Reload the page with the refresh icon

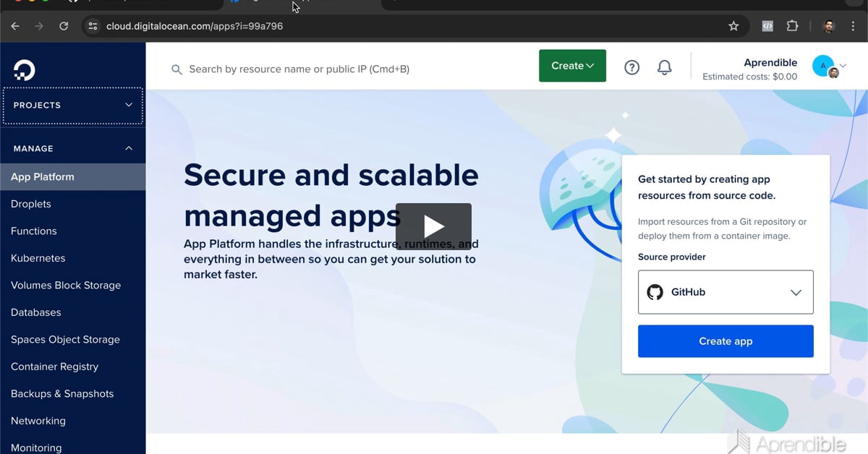point(64,26)
